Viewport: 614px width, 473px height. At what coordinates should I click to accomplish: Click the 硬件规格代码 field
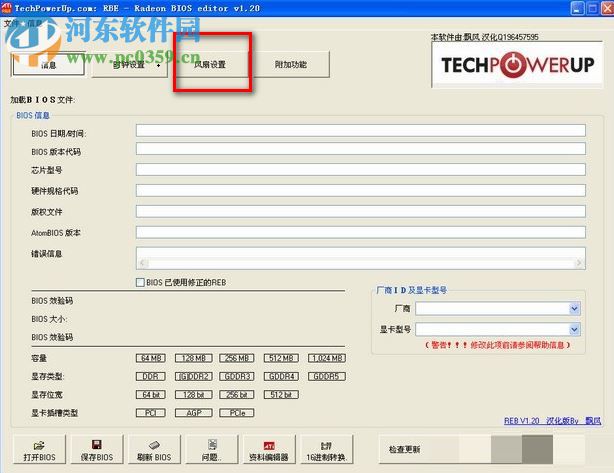click(361, 190)
